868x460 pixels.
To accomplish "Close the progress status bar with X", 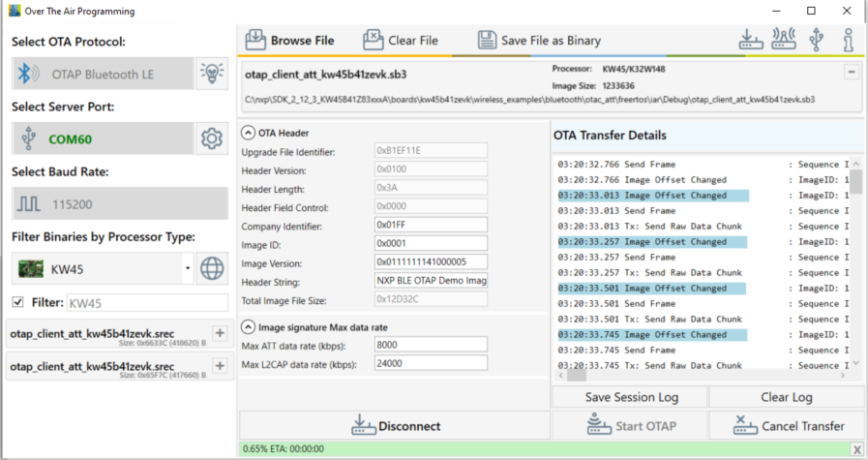I will pos(856,449).
